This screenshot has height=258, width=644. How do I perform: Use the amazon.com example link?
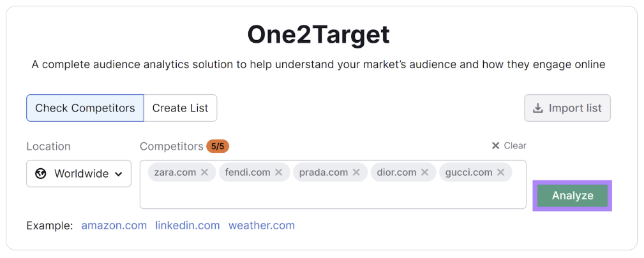tap(114, 226)
